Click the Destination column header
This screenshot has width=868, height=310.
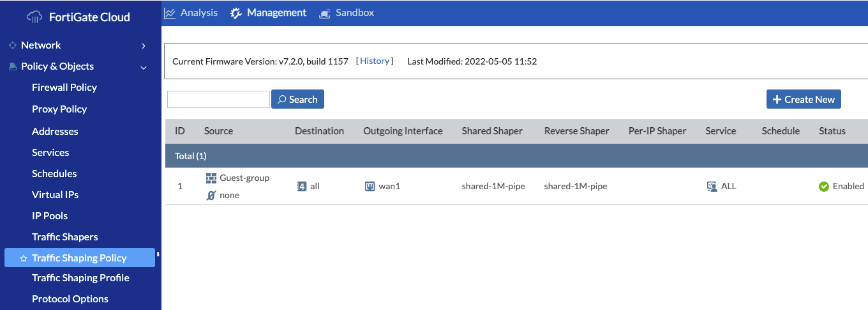pyautogui.click(x=319, y=131)
